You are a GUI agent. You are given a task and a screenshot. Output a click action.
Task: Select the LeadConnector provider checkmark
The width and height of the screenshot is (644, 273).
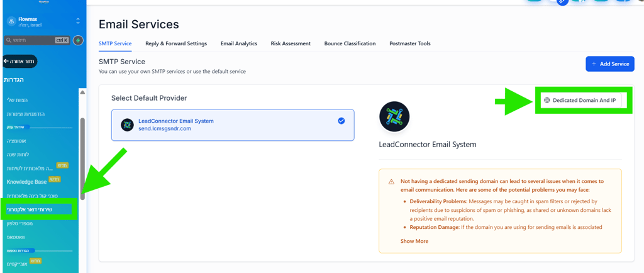pos(341,121)
